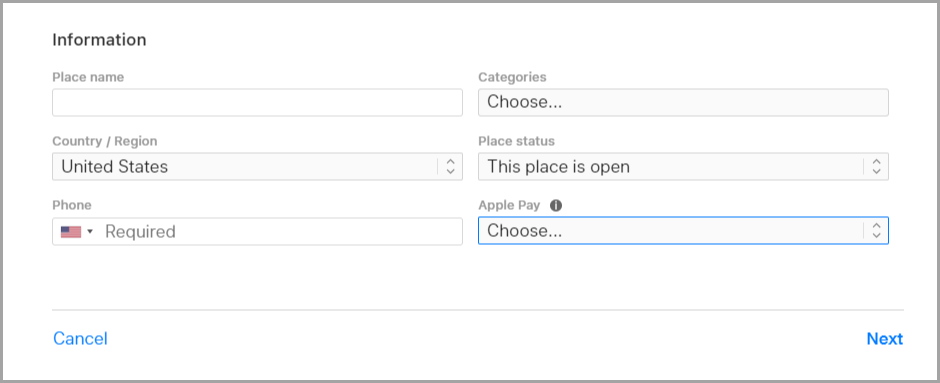Focus the Phone Required input field
Screen dimensions: 940x383
click(x=282, y=231)
